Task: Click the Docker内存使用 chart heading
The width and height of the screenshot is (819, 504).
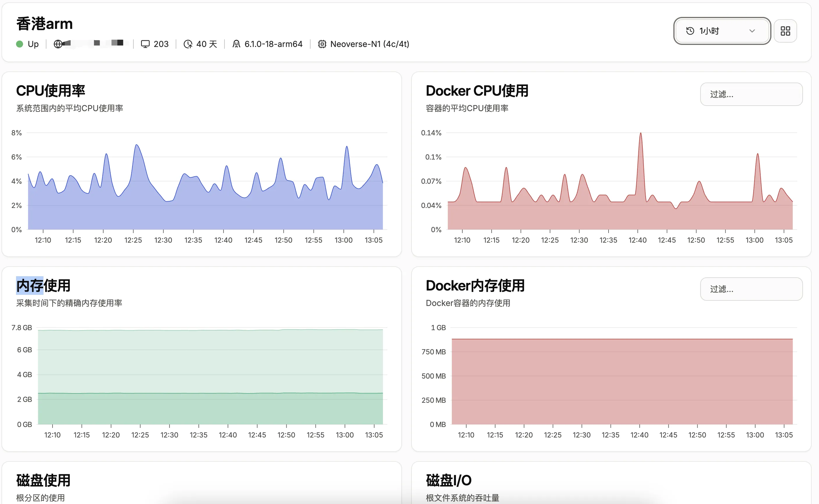Action: (x=475, y=286)
